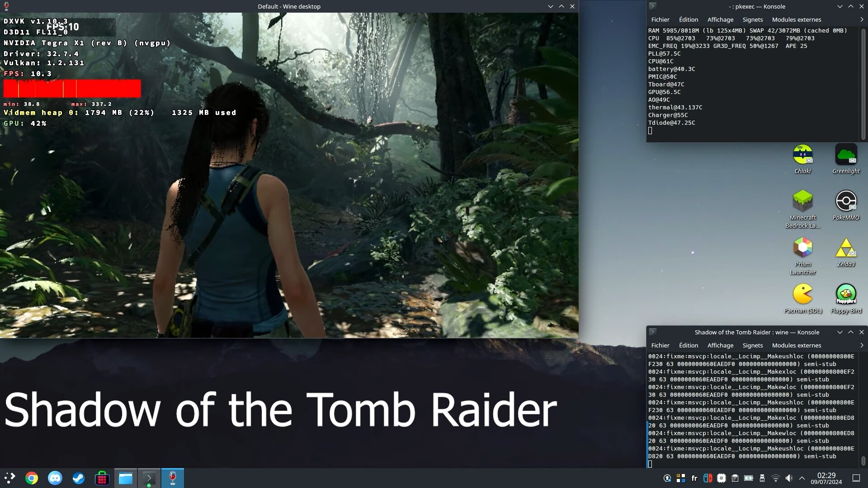868x488 pixels.
Task: Minimize the Wine desktop window
Action: pyautogui.click(x=550, y=6)
